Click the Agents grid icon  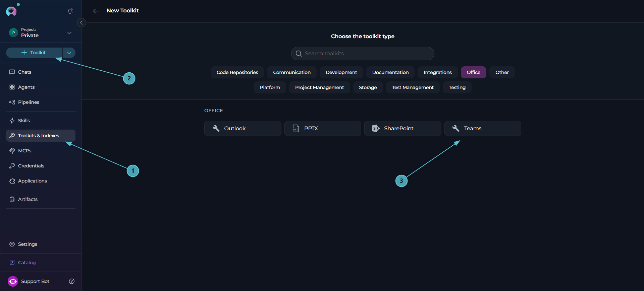point(12,87)
